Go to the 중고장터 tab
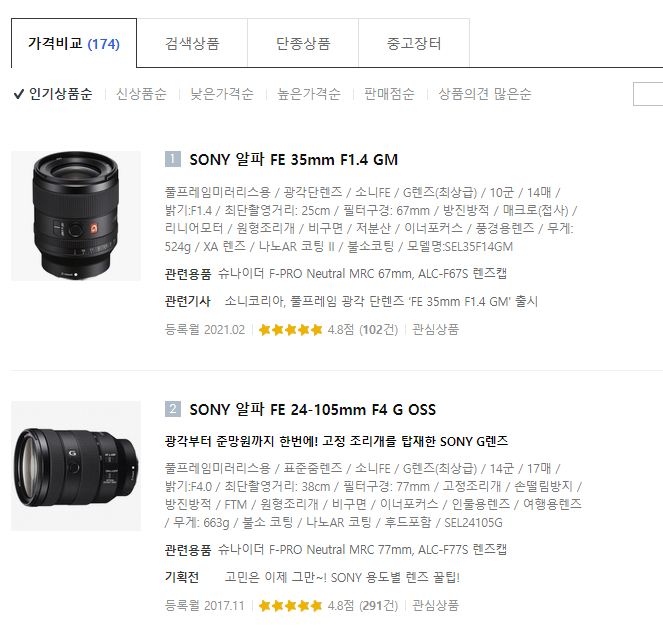The width and height of the screenshot is (663, 635). click(414, 43)
